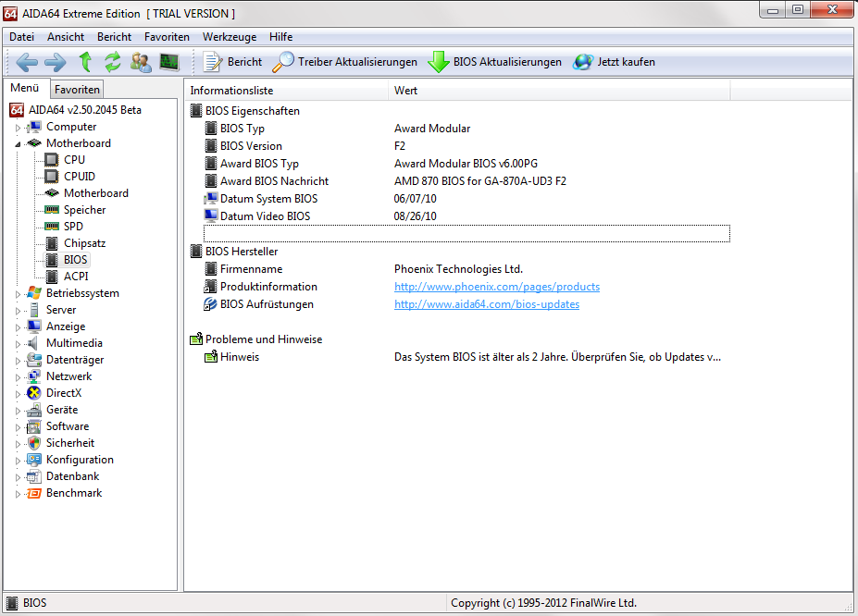Click the Multimedia speaker icon

pyautogui.click(x=34, y=343)
